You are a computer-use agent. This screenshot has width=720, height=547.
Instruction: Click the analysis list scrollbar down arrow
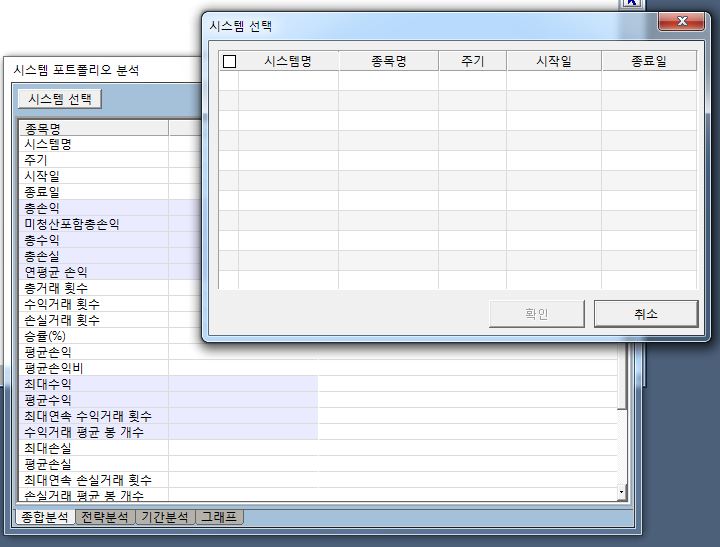pyautogui.click(x=621, y=492)
